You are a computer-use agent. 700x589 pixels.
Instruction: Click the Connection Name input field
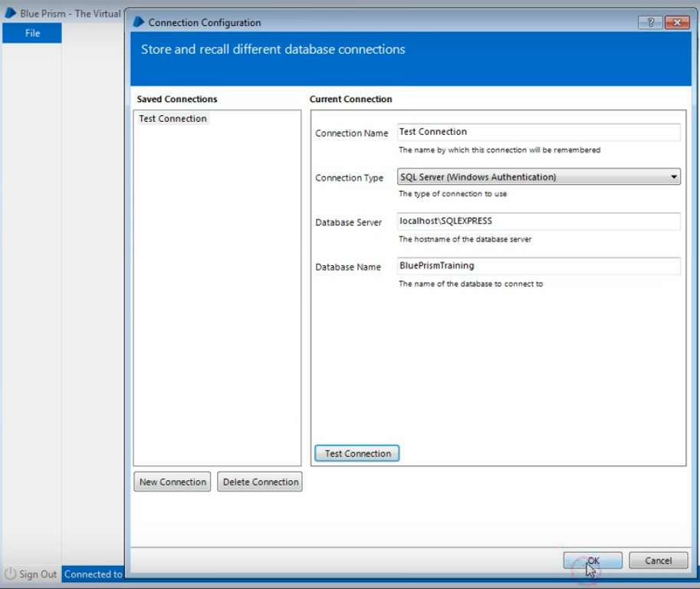[x=538, y=132]
